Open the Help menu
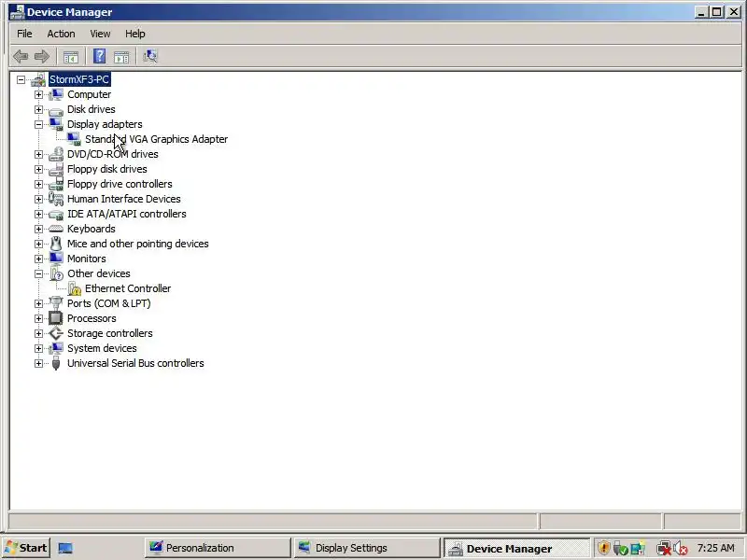Image resolution: width=747 pixels, height=560 pixels. [x=134, y=34]
